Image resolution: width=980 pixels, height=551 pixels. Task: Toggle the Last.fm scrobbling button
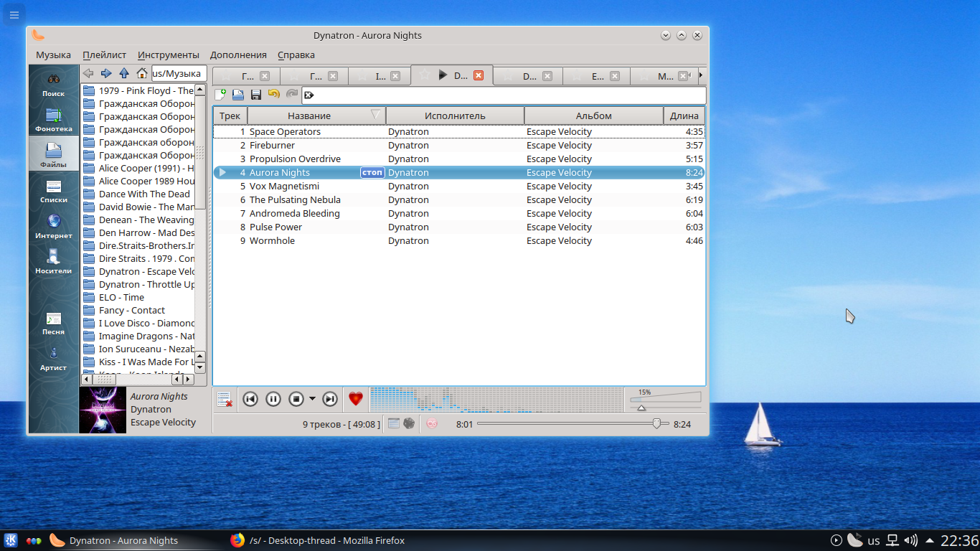tap(432, 424)
